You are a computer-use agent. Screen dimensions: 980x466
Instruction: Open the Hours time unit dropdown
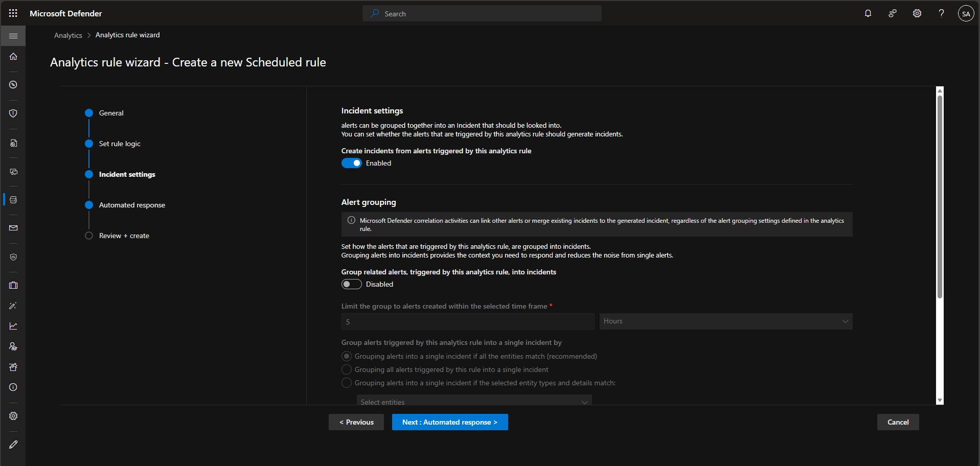(x=725, y=321)
